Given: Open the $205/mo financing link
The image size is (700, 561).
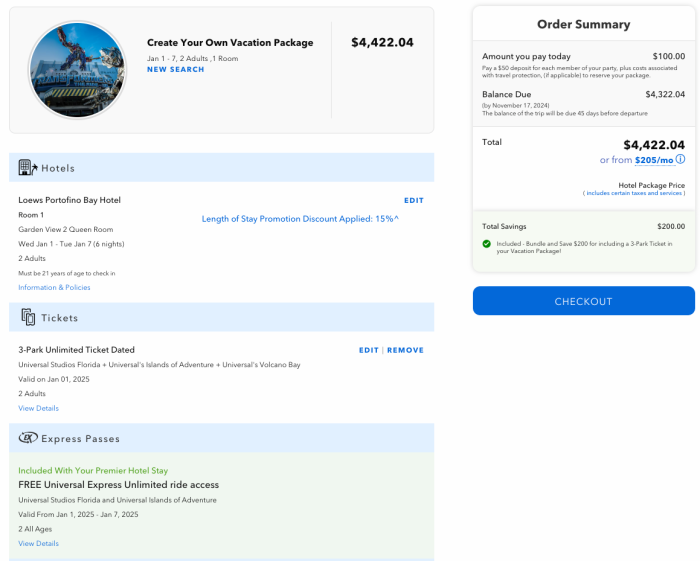Looking at the screenshot, I should 654,160.
